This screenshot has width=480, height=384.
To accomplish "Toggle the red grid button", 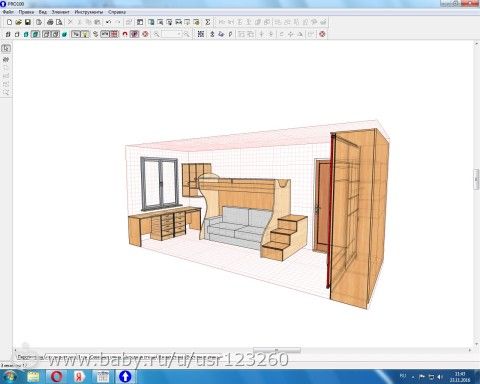I will pos(114,34).
